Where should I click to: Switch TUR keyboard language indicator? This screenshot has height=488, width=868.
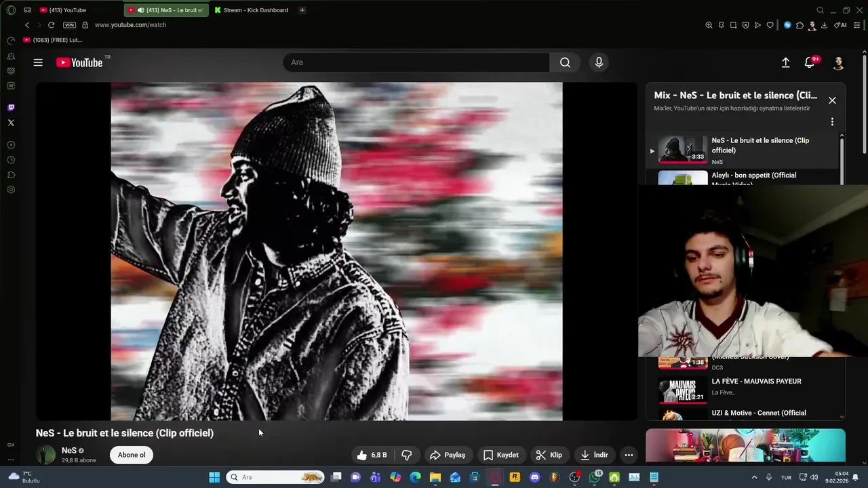click(786, 477)
